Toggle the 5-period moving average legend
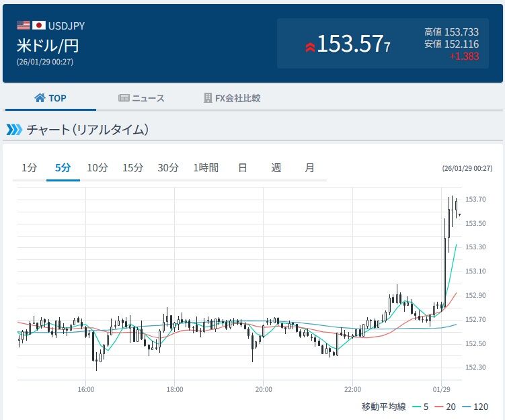 [x=420, y=407]
